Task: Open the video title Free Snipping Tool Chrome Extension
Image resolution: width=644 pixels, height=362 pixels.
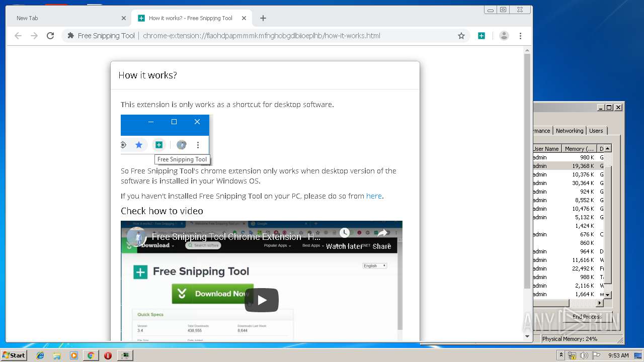Action: [236, 236]
